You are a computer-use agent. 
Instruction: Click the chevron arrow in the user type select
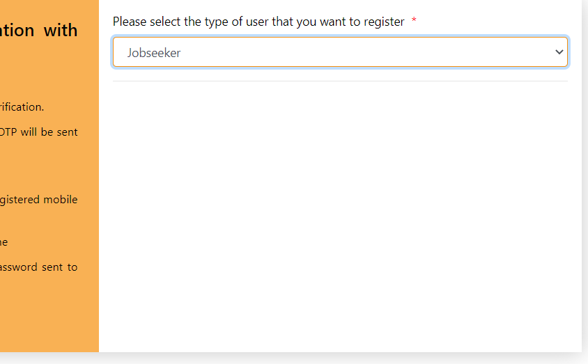(x=559, y=52)
